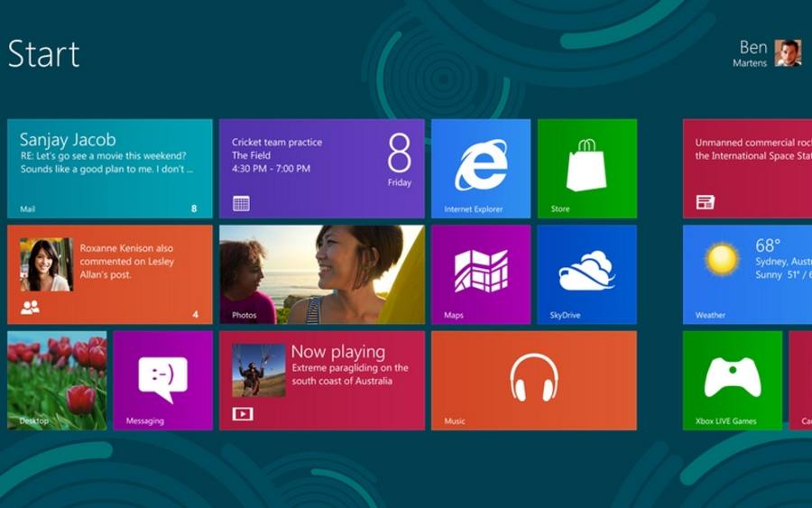This screenshot has height=508, width=812.
Task: Click "RE: Let's go see a movie" text
Action: point(103,156)
